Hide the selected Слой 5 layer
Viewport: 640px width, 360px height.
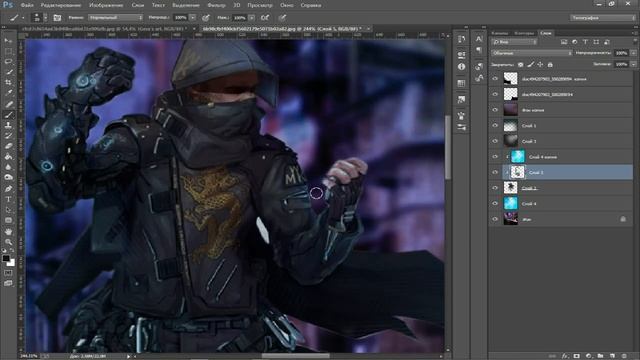pos(495,172)
